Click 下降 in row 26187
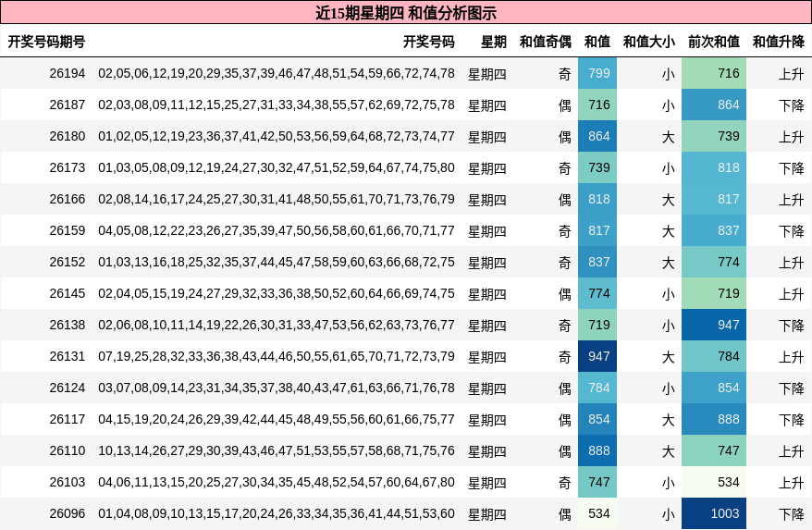The width and height of the screenshot is (812, 530). click(792, 105)
